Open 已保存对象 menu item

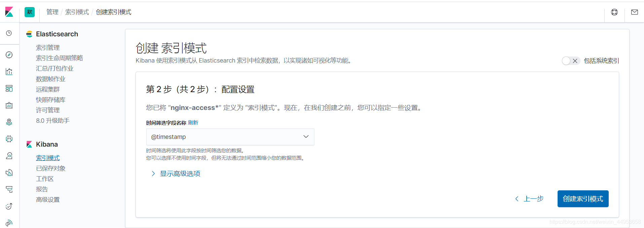50,168
